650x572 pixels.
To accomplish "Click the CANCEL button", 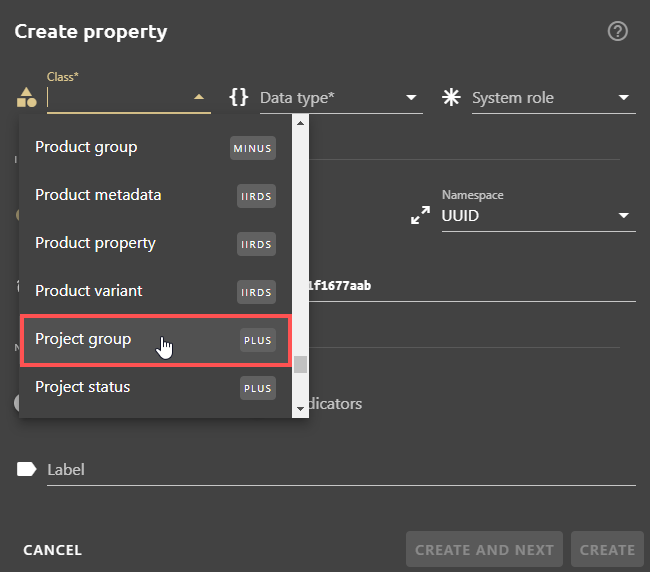I will click(53, 550).
